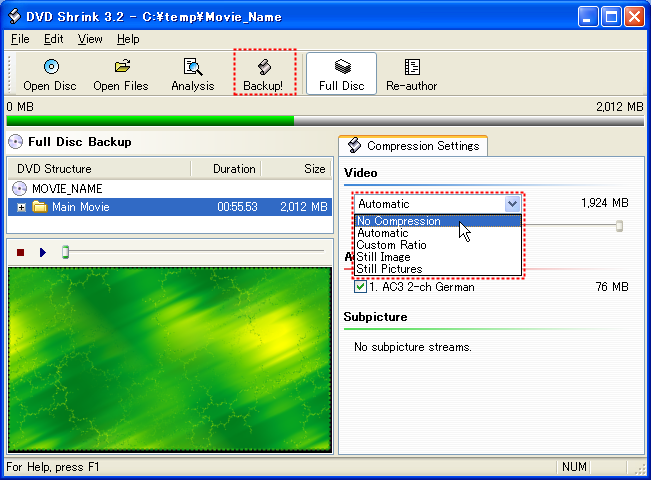Click the Backup! toolbar icon
651x480 pixels.
[x=265, y=68]
